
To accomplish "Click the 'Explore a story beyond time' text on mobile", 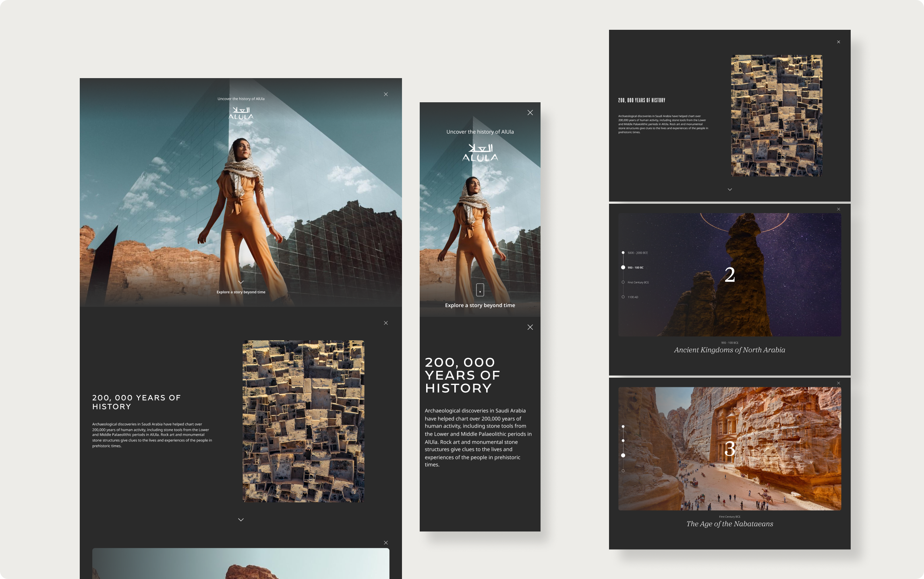I will [x=480, y=305].
